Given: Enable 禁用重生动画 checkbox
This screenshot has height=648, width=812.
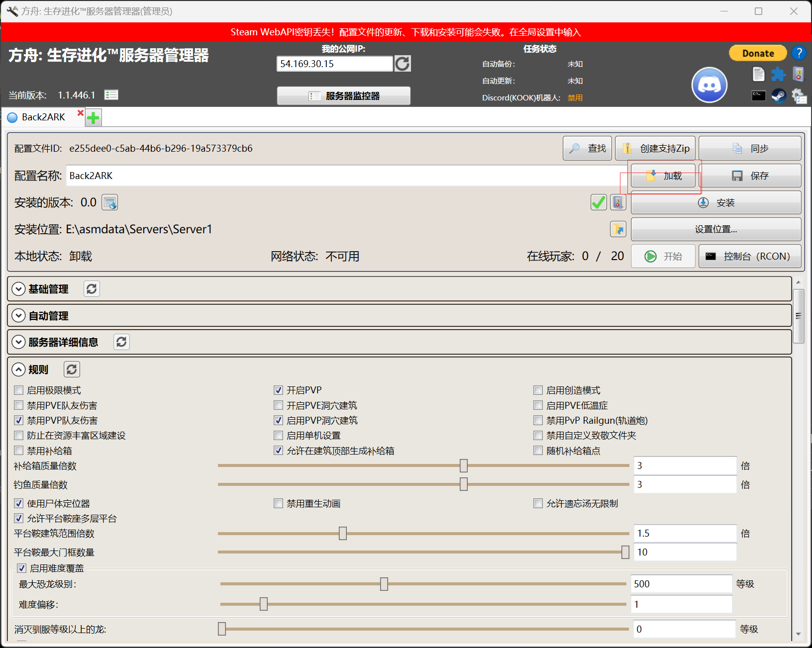Looking at the screenshot, I should 279,503.
